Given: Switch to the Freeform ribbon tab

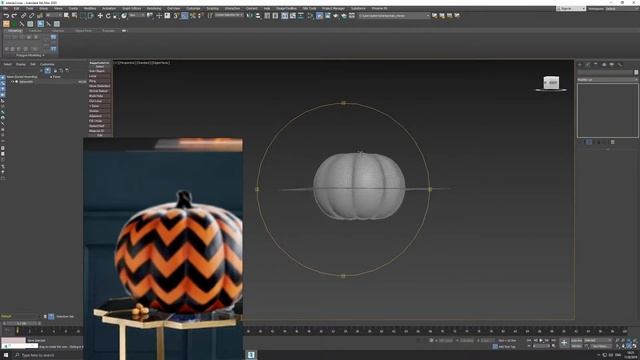Looking at the screenshot, I should 35,31.
